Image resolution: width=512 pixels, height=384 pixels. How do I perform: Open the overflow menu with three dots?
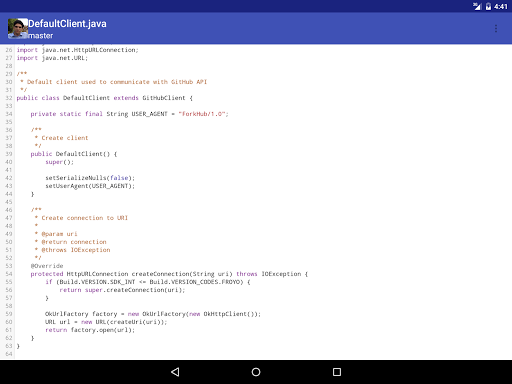(496, 29)
